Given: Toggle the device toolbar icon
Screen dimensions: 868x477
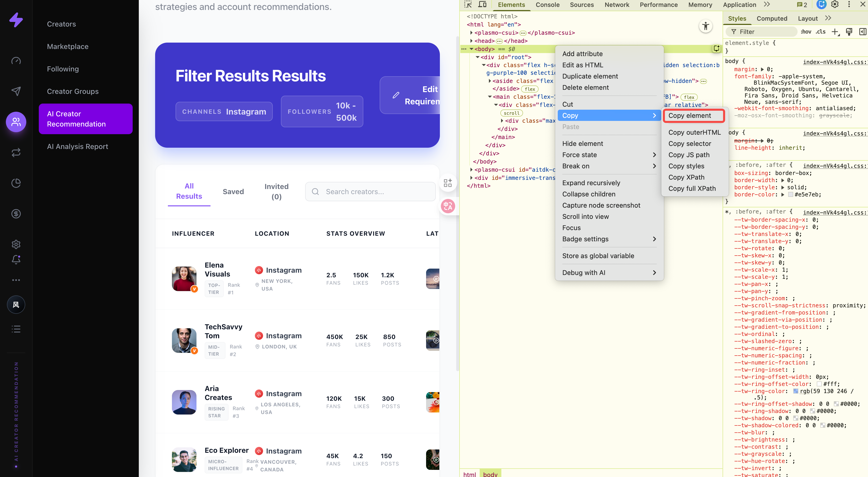Looking at the screenshot, I should (482, 5).
